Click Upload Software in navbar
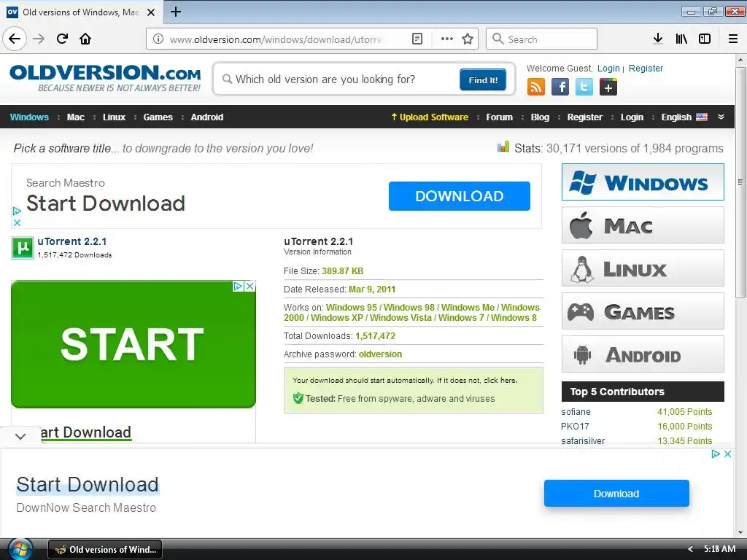The width and height of the screenshot is (747, 560). pos(430,117)
